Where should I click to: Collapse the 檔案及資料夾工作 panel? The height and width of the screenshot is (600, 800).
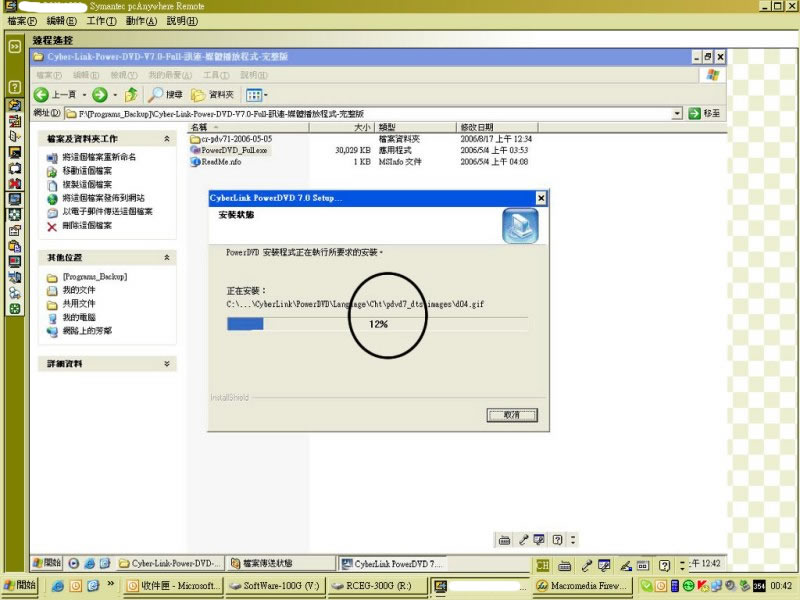pyautogui.click(x=166, y=139)
